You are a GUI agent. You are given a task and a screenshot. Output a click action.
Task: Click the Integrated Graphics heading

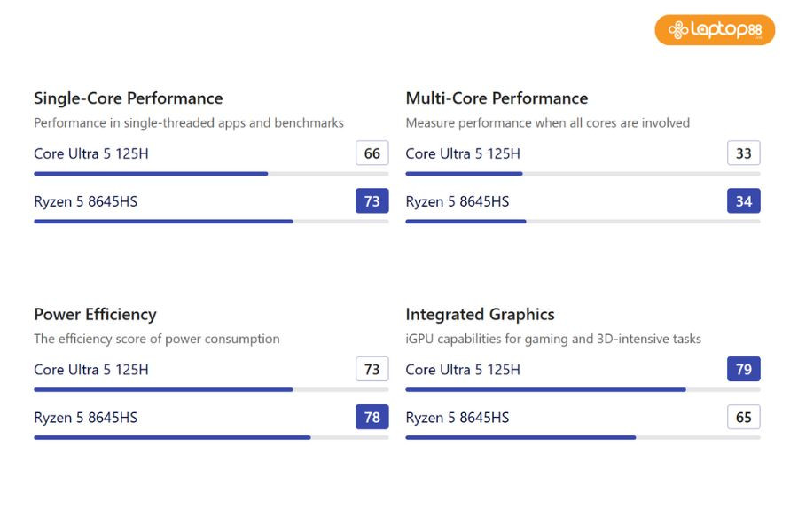pos(480,315)
